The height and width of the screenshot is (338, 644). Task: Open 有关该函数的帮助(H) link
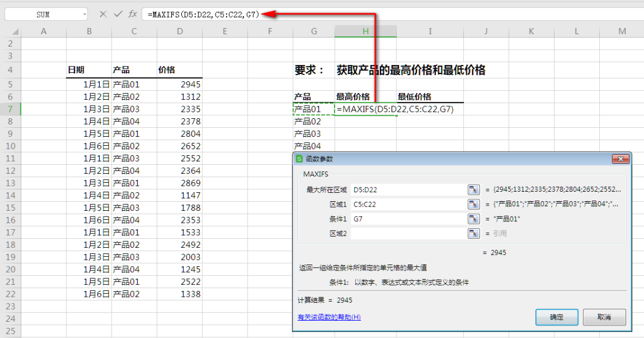point(329,317)
